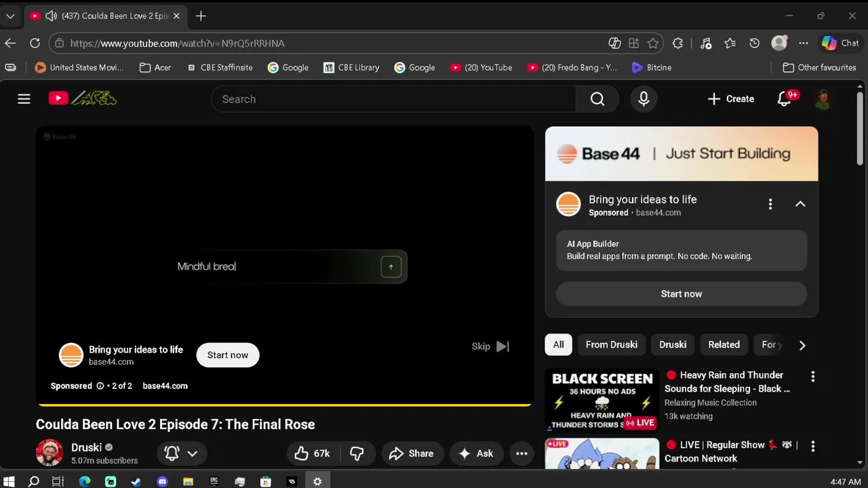Screen dimensions: 868x488
Task: Open Bitcine bookmark
Action: 652,67
